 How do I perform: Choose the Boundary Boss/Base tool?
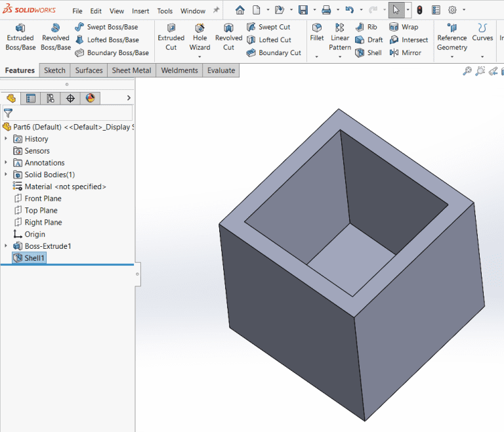pyautogui.click(x=112, y=53)
